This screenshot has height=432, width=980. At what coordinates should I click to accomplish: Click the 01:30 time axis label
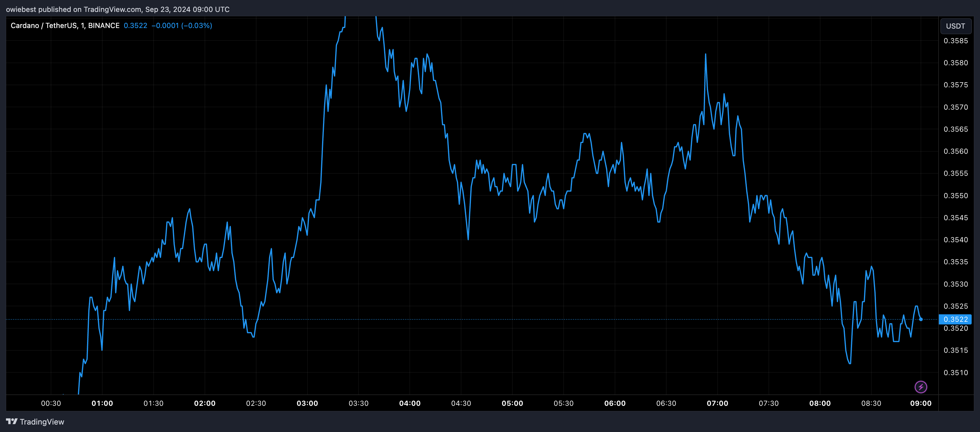[x=153, y=403]
